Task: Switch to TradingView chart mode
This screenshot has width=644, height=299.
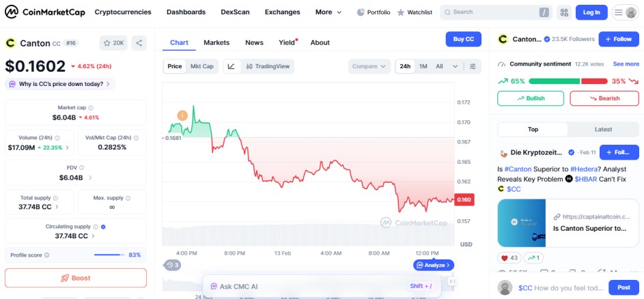Action: tap(268, 66)
